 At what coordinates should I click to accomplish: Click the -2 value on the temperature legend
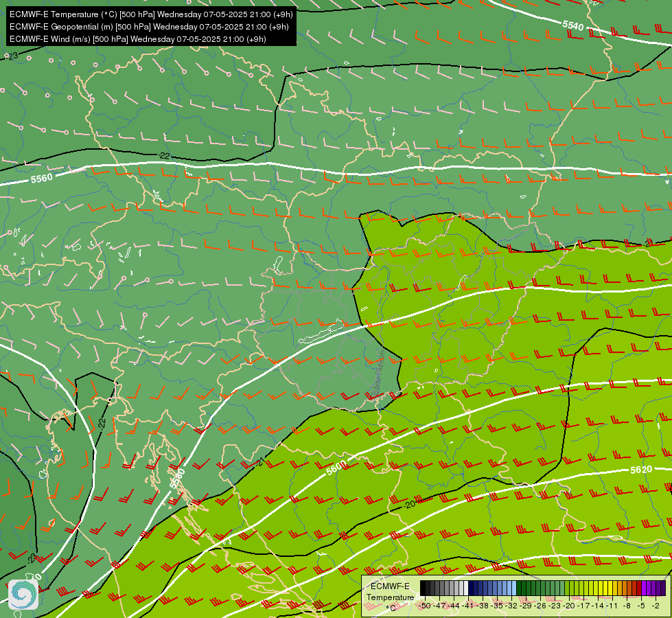656,606
